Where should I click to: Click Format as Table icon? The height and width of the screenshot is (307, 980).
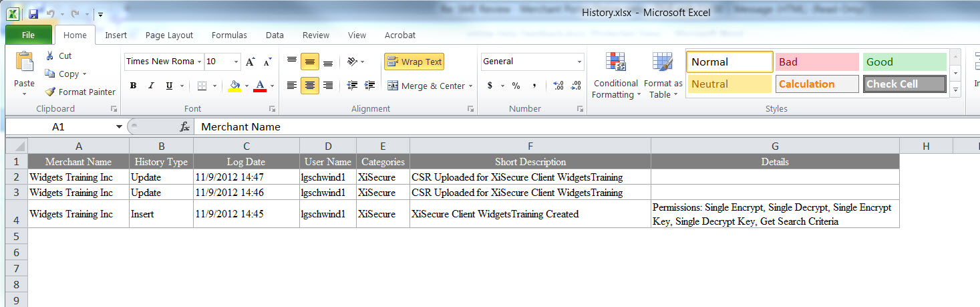[x=663, y=77]
